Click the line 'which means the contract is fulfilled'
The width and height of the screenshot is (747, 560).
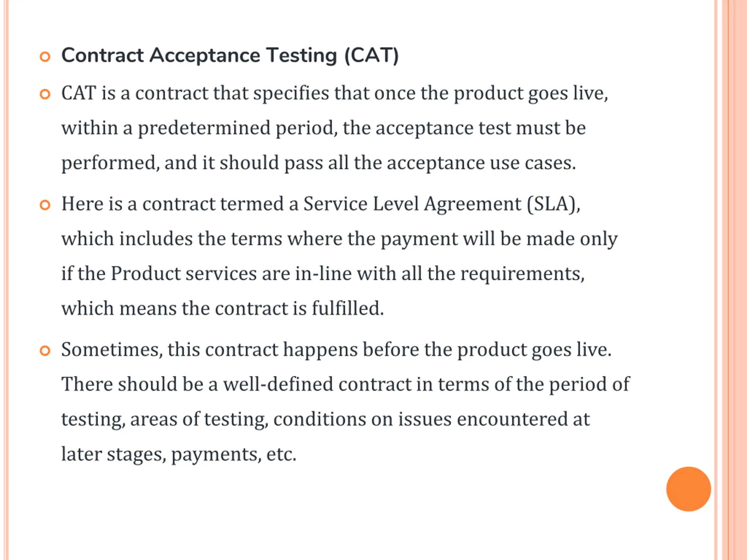click(x=223, y=308)
